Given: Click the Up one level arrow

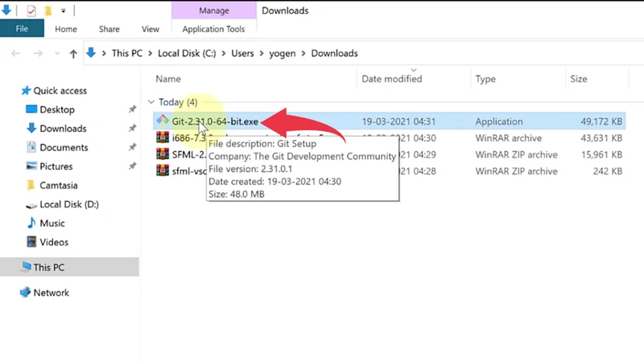Looking at the screenshot, I should point(73,54).
